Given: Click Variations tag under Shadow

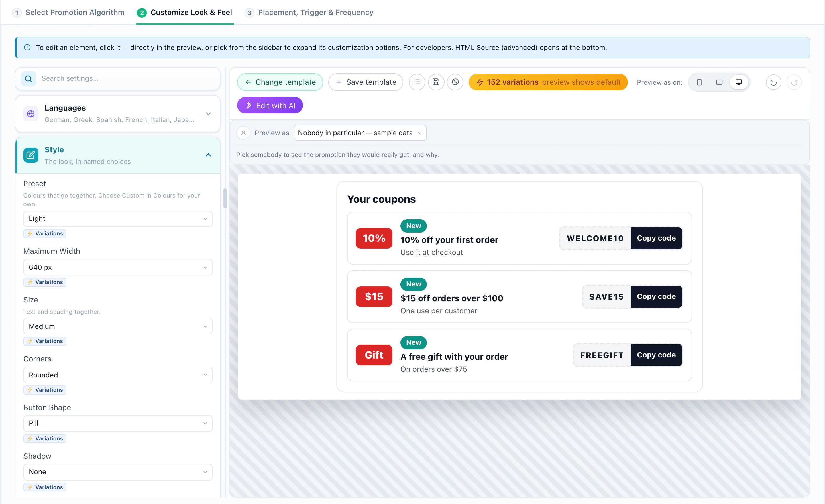Looking at the screenshot, I should [45, 487].
